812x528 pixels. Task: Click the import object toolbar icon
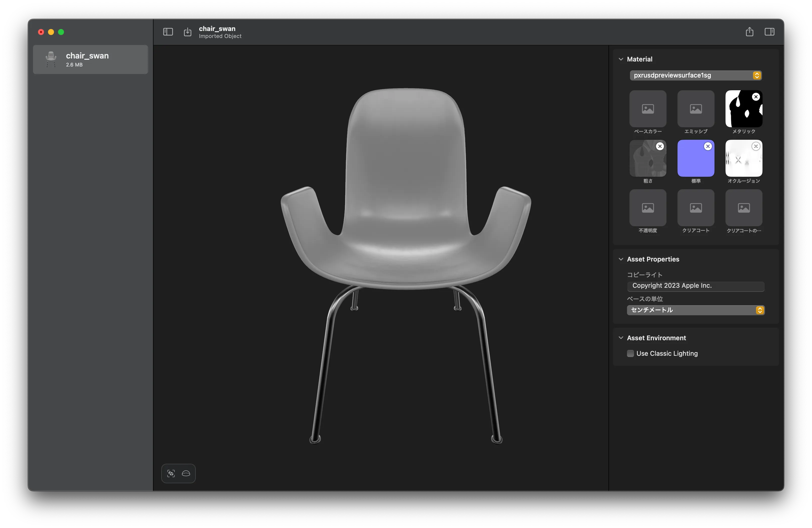pyautogui.click(x=188, y=32)
